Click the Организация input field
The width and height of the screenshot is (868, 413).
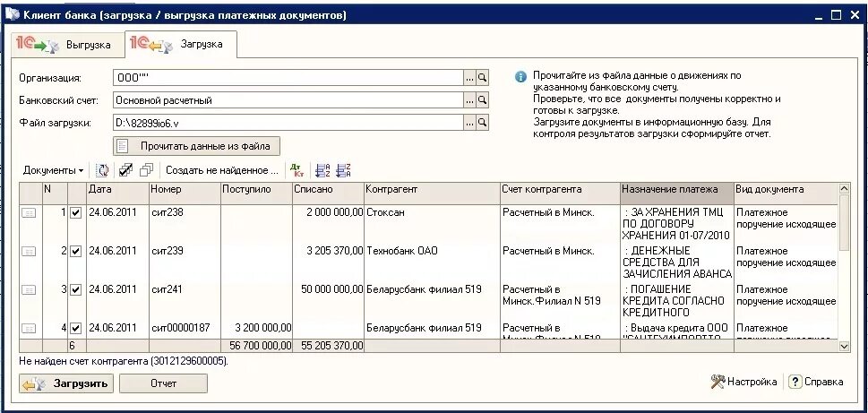(x=288, y=78)
